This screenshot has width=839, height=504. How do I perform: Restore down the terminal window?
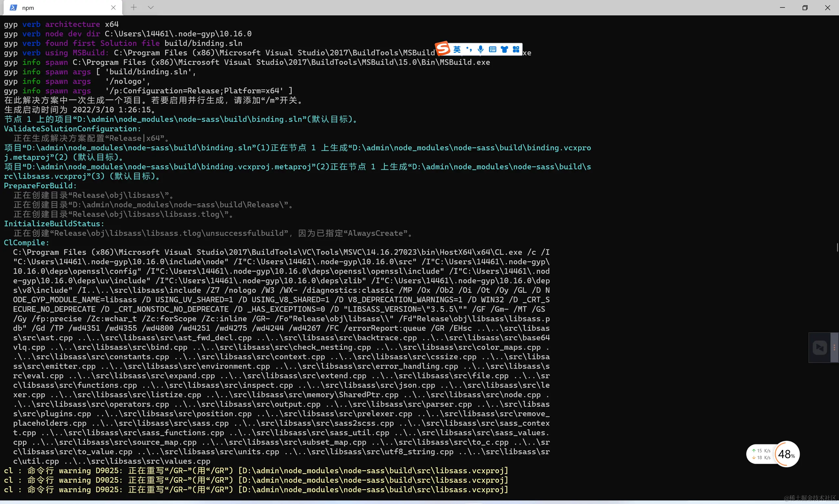tap(805, 8)
